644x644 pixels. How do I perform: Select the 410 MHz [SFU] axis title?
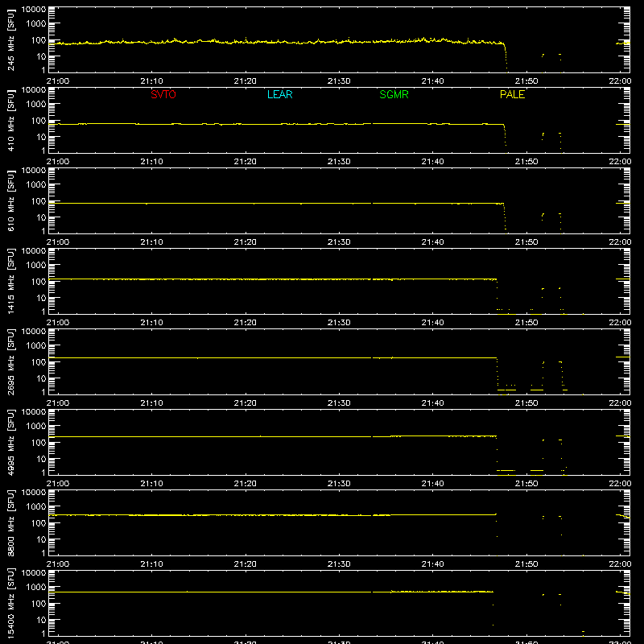click(x=10, y=122)
